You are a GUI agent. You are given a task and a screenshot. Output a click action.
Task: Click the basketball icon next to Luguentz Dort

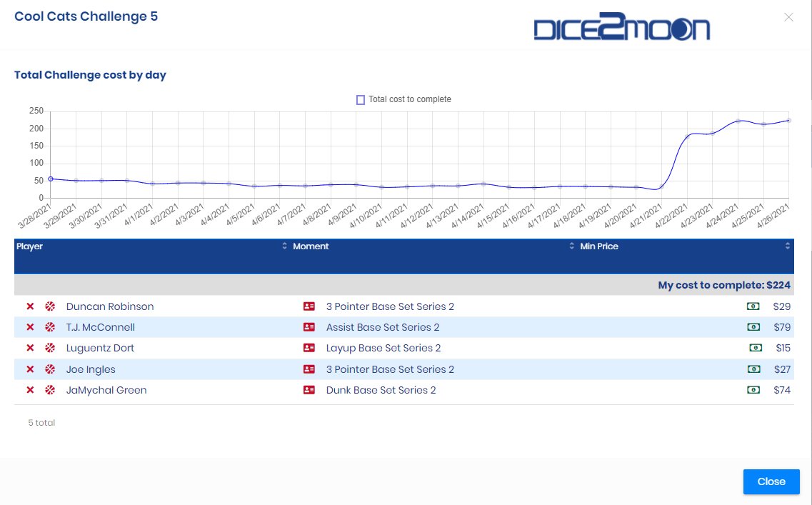click(x=50, y=348)
